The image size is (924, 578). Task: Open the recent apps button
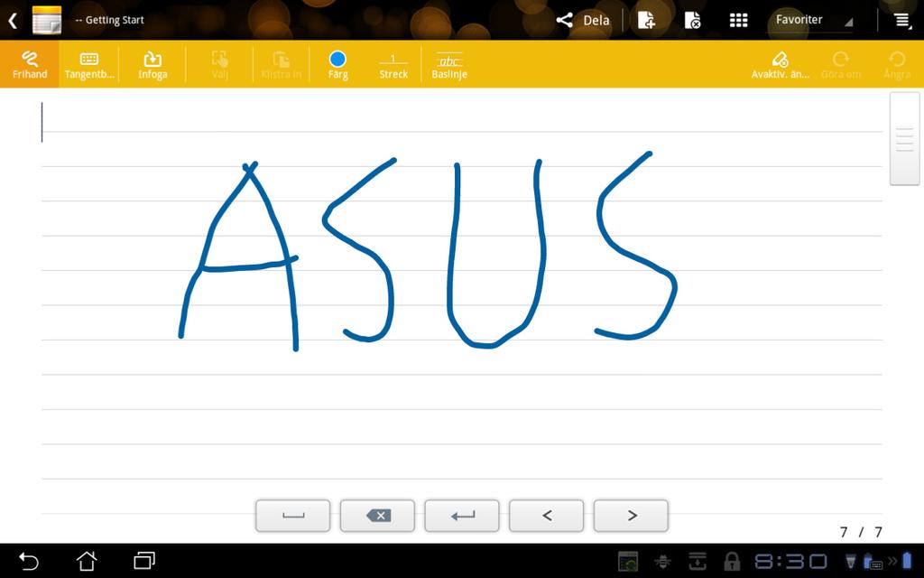(x=144, y=560)
